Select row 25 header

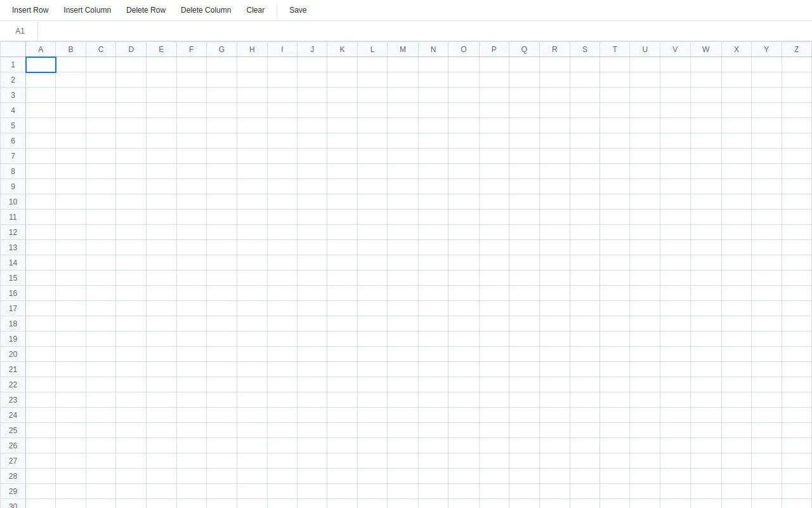point(13,431)
